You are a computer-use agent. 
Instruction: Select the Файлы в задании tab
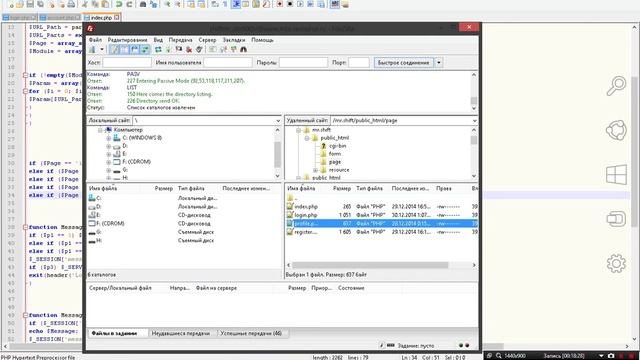point(114,333)
